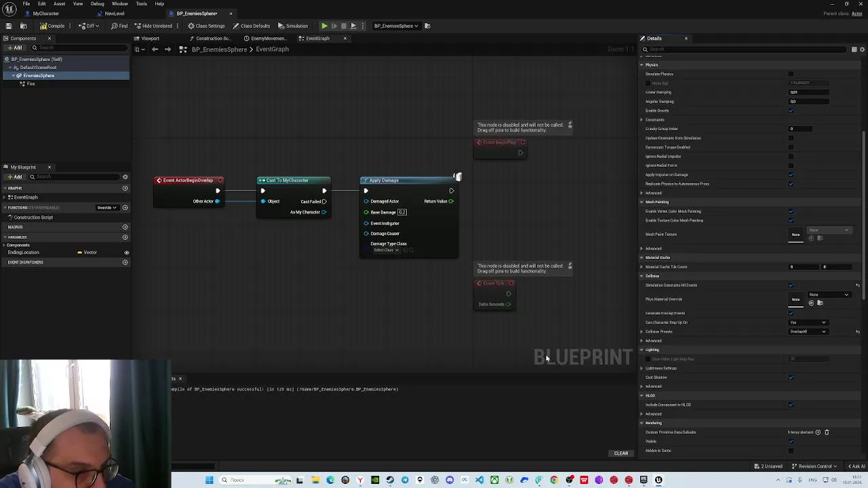The width and height of the screenshot is (868, 488).
Task: Navigate forward with the graph right arrow
Action: [x=167, y=49]
